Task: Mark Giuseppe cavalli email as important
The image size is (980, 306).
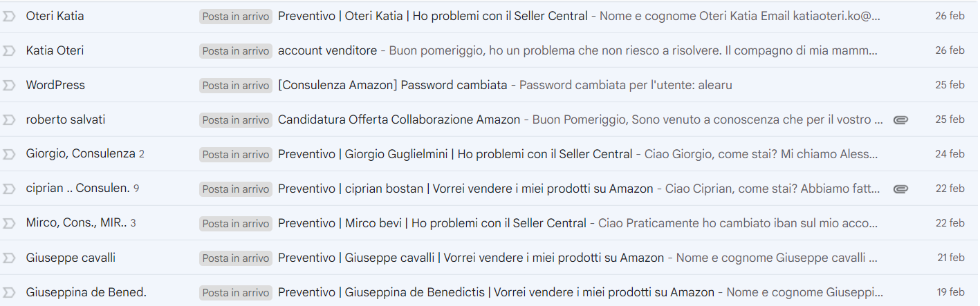Action: tap(9, 258)
